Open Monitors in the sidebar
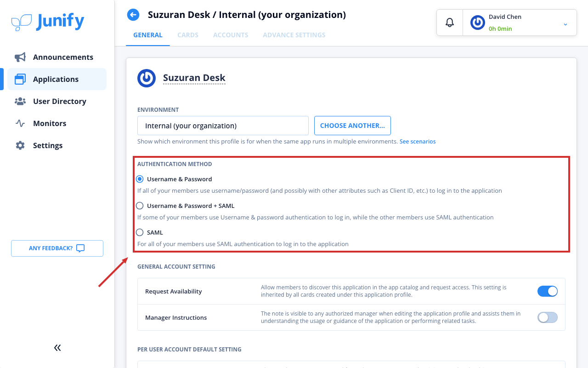This screenshot has height=368, width=588. click(57, 123)
